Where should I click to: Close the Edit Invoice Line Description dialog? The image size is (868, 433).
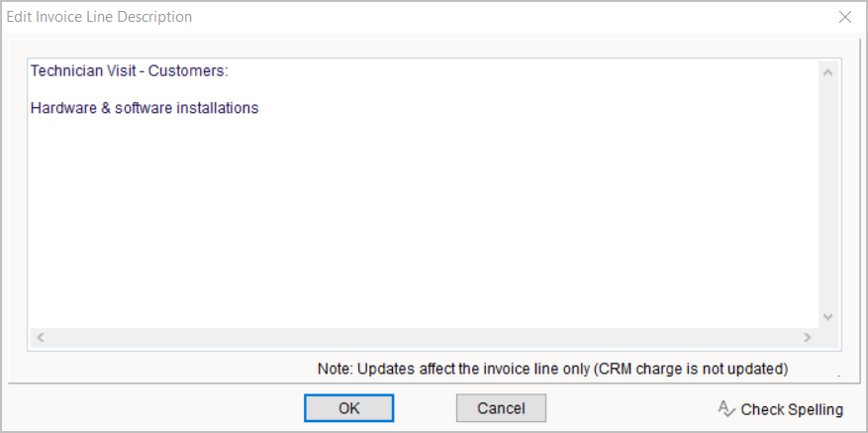click(845, 17)
